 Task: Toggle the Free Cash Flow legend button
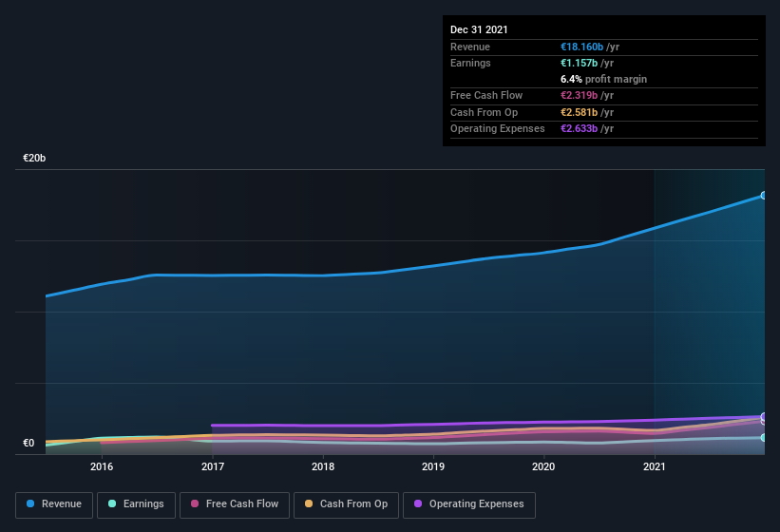(235, 504)
